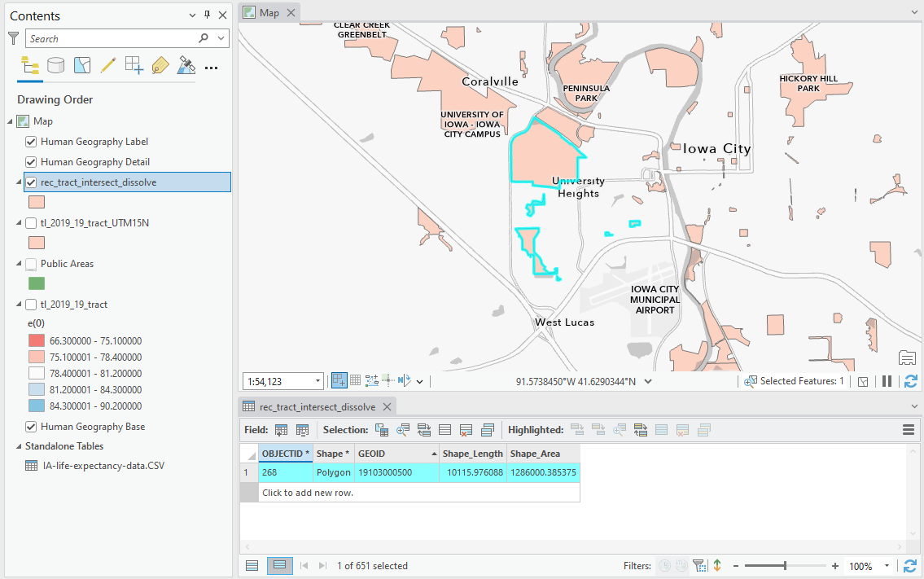Select the rec_tract_intersect_dissolve table tab
924x579 pixels.
pyautogui.click(x=317, y=407)
